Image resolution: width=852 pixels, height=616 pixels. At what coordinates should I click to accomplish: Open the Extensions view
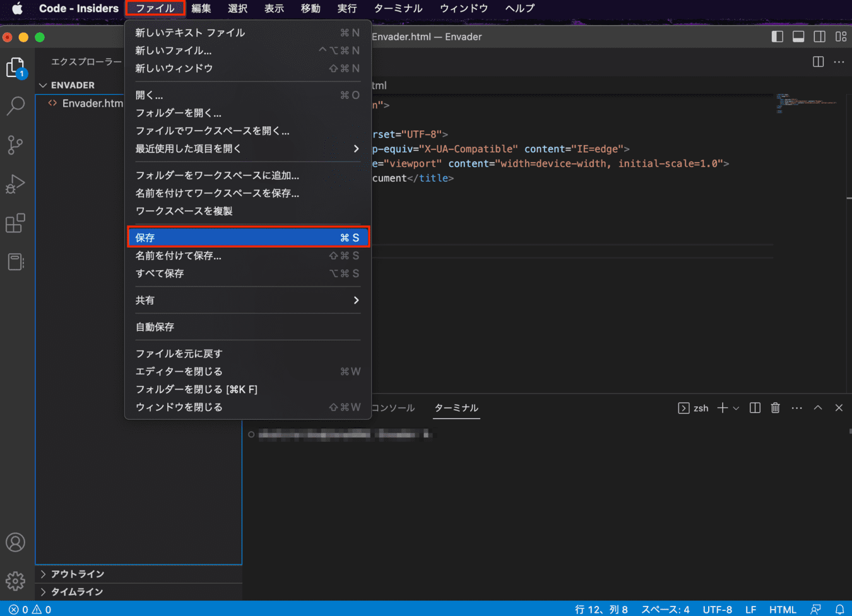pyautogui.click(x=15, y=223)
